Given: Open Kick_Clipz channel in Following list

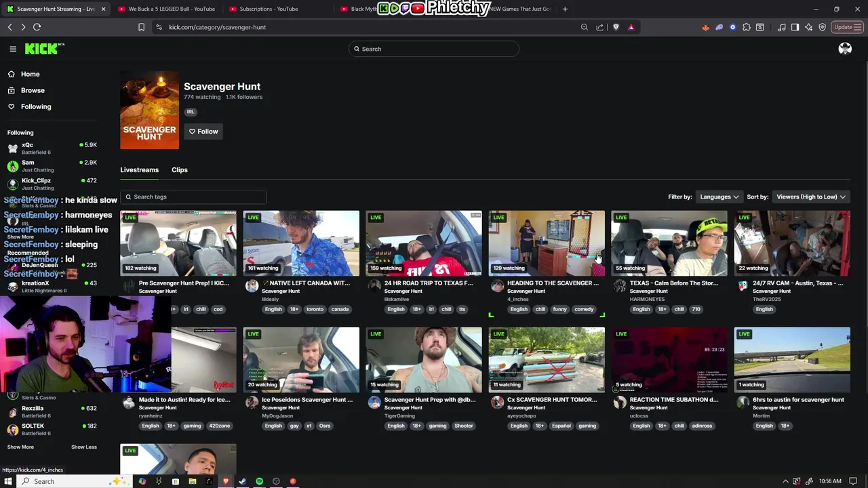Looking at the screenshot, I should pyautogui.click(x=52, y=184).
